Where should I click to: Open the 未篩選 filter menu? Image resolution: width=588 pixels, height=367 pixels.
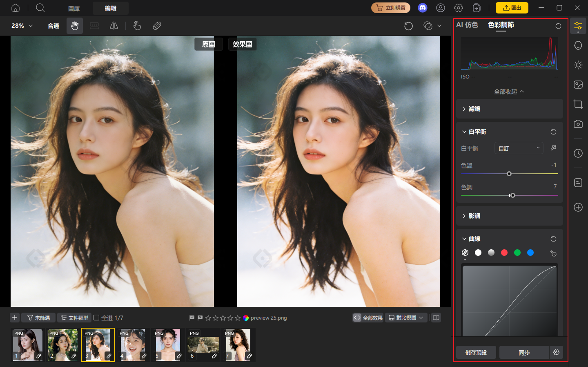38,318
